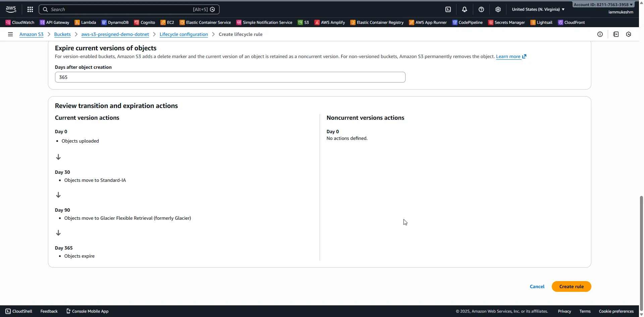This screenshot has width=644, height=317.
Task: Navigate to Lifecycle configuration via breadcrumb
Action: click(x=184, y=34)
